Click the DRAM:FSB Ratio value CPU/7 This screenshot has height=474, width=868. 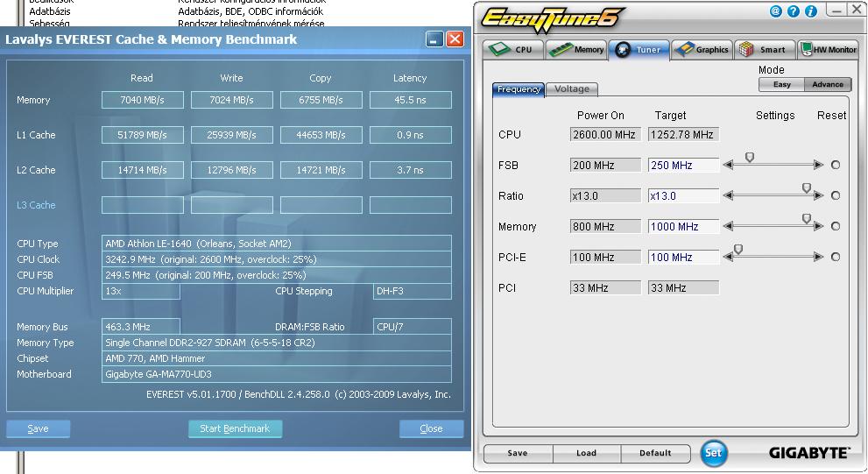(412, 327)
